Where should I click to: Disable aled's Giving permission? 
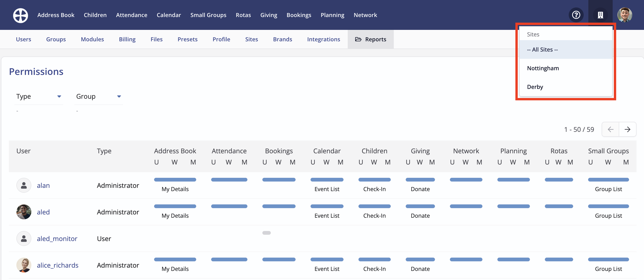click(x=420, y=206)
